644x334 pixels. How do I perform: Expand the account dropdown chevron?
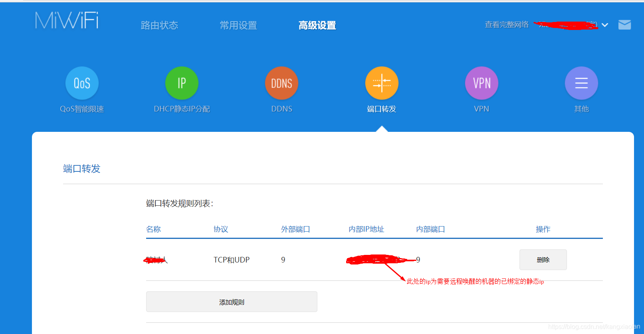click(x=605, y=25)
